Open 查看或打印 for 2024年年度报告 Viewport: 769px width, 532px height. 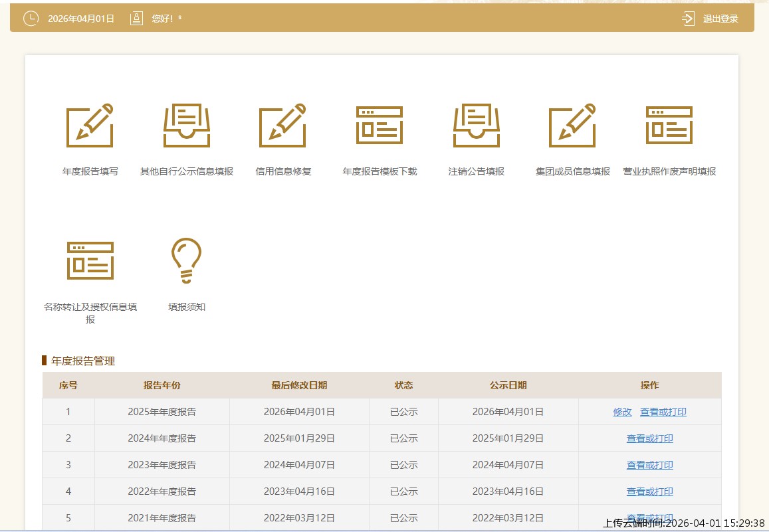(649, 438)
